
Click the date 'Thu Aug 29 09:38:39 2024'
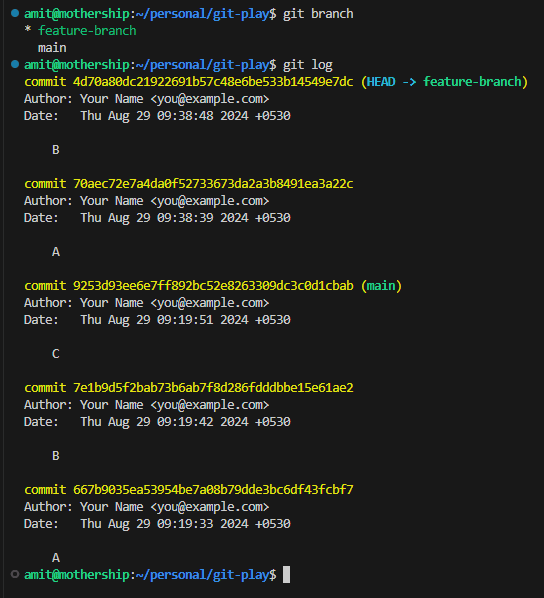click(x=164, y=218)
